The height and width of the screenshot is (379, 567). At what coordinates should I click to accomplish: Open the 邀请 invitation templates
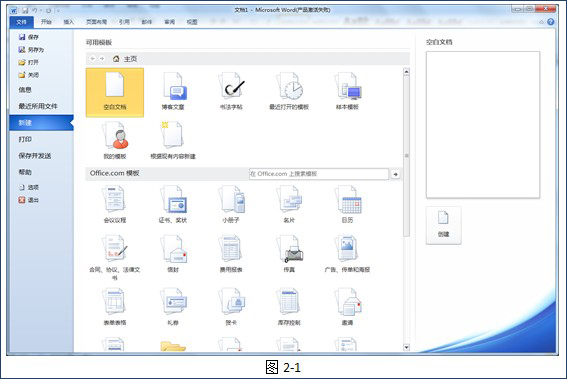coord(347,307)
